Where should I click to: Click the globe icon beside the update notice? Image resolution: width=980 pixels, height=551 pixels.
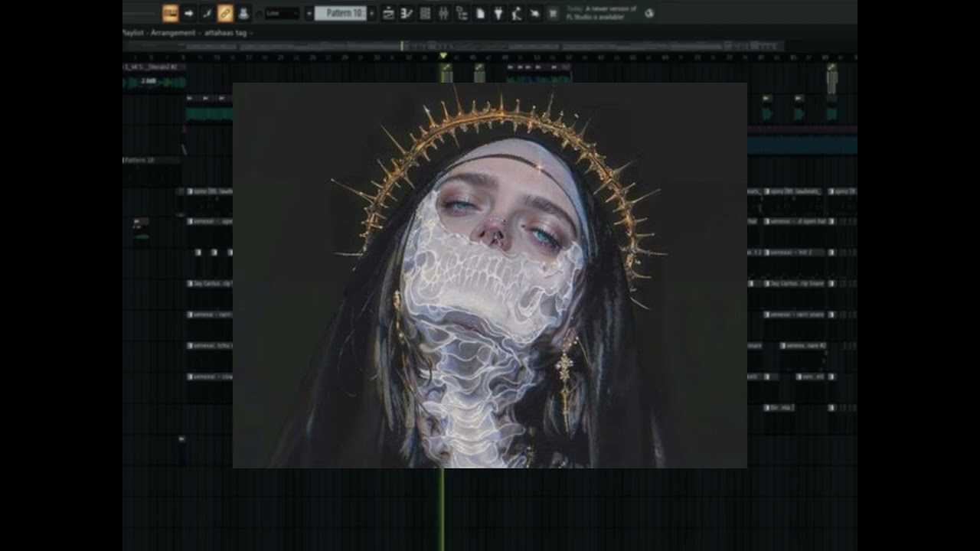click(x=649, y=13)
